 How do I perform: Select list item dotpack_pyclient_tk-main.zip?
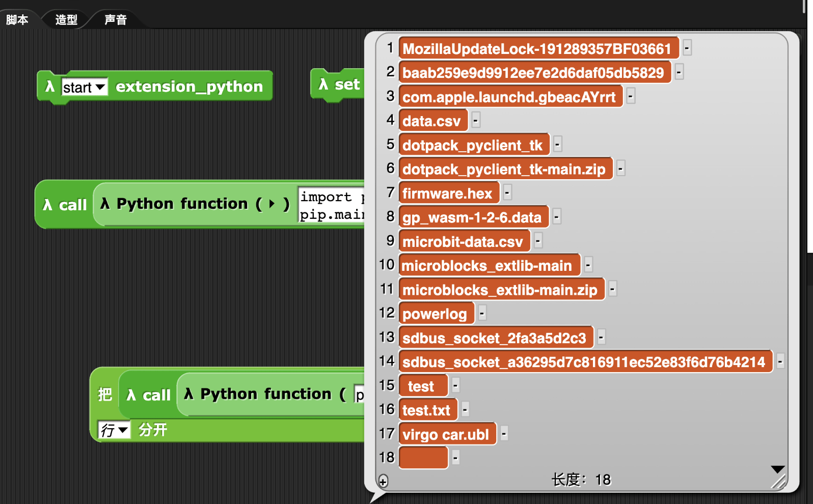coord(505,169)
